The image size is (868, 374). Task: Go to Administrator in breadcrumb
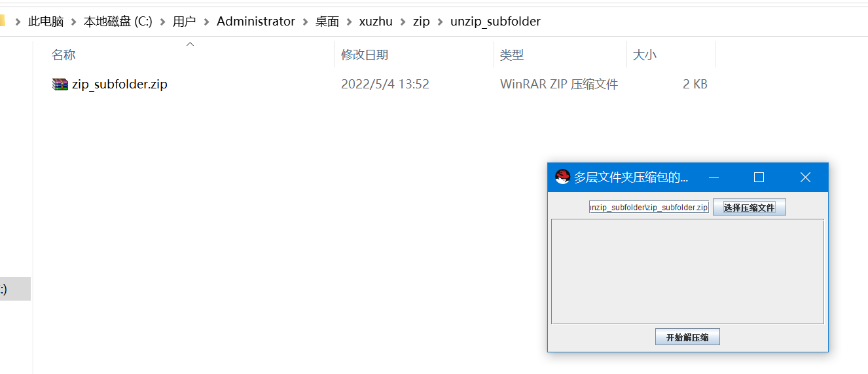[256, 22]
